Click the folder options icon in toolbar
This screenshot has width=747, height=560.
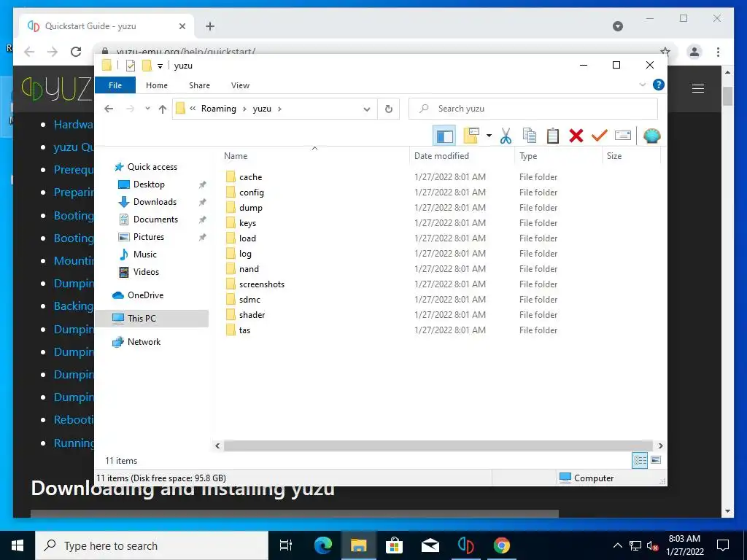[471, 136]
